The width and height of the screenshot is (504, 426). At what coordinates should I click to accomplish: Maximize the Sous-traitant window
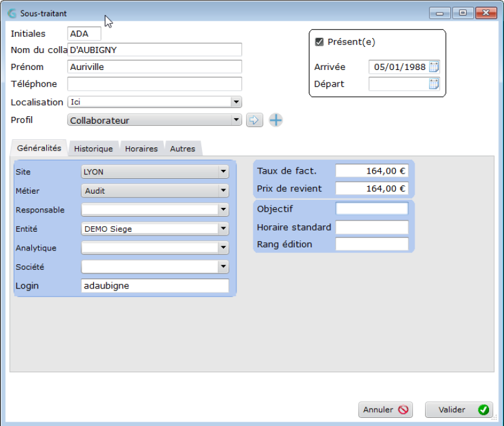pos(463,13)
